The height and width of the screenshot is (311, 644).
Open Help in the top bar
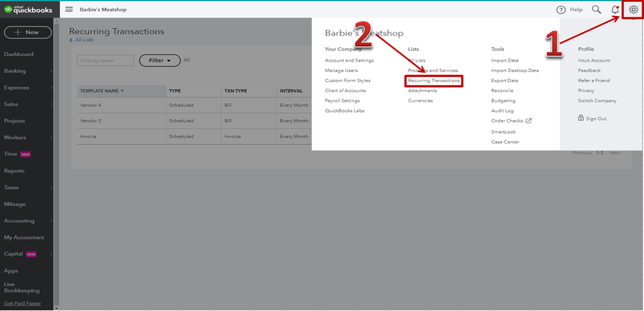click(569, 10)
